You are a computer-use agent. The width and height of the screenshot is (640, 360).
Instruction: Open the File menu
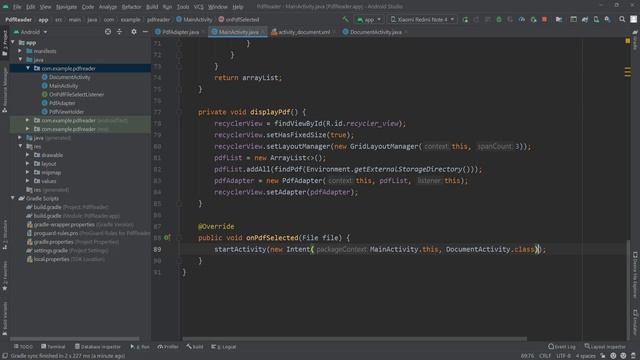click(17, 7)
